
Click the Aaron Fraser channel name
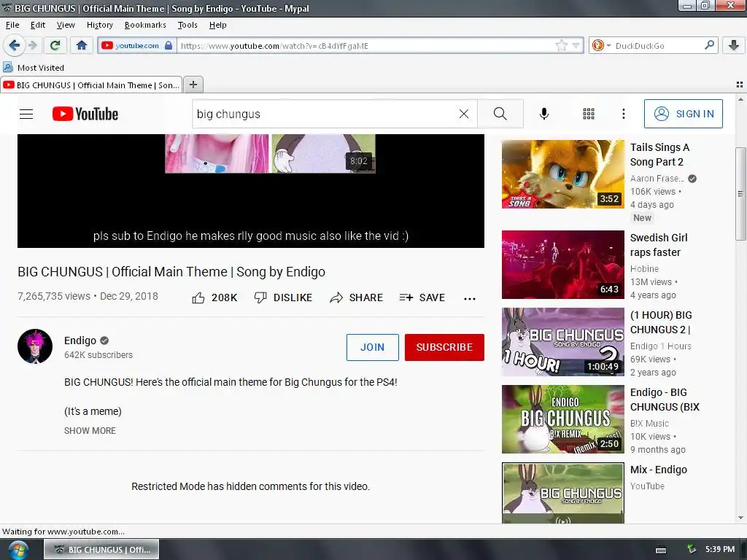click(657, 178)
